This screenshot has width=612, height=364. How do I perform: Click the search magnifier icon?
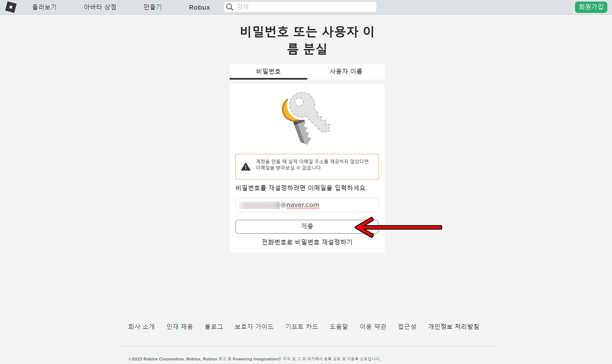click(229, 7)
